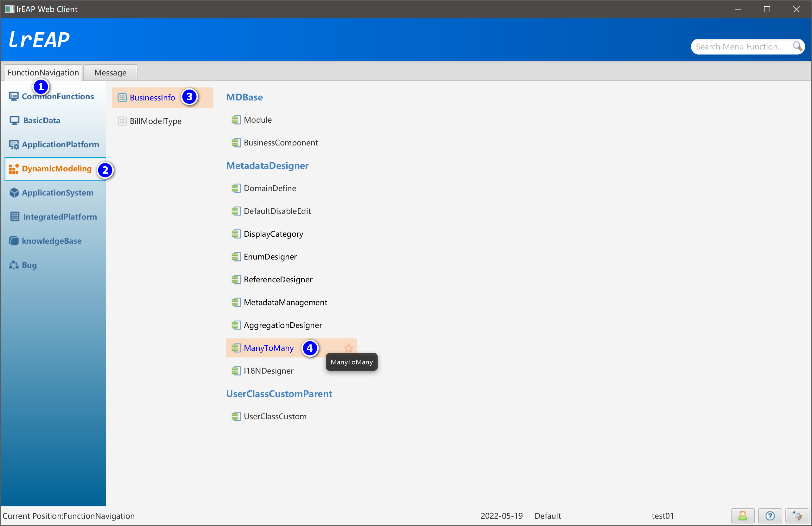Open the DisplayCategory function
This screenshot has height=526, width=812.
[x=273, y=234]
